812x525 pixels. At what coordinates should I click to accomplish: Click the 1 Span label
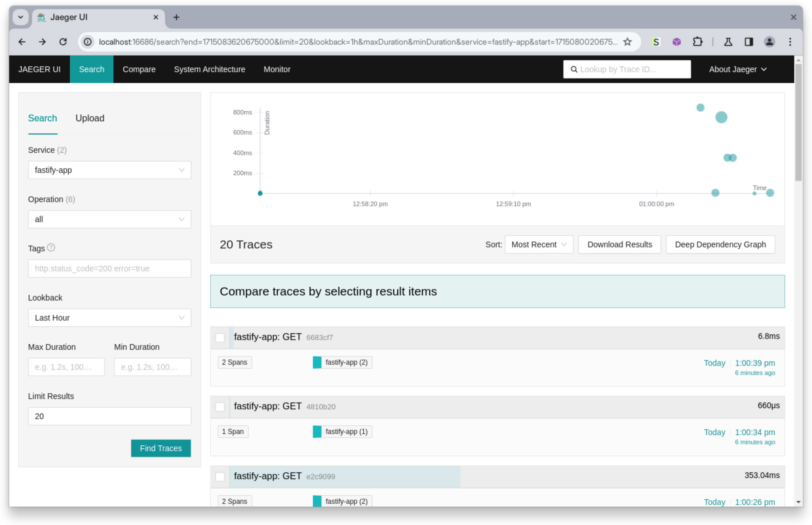[233, 431]
